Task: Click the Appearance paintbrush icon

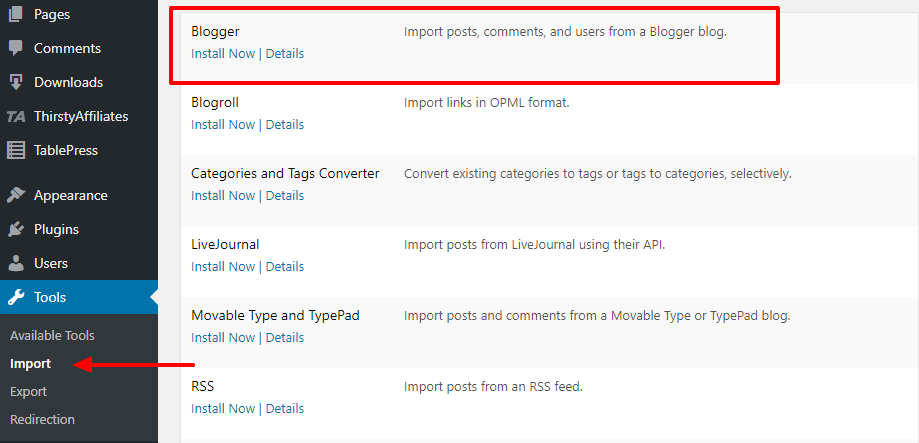Action: (x=16, y=195)
